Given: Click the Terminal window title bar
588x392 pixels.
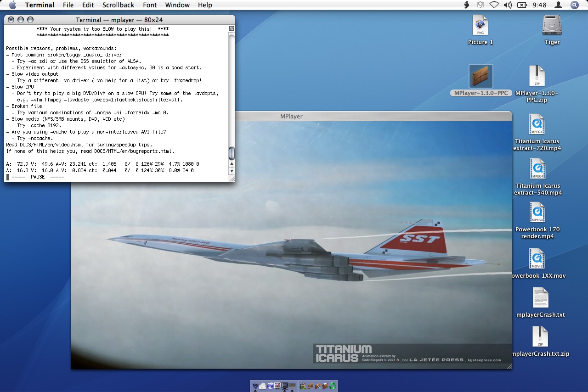Looking at the screenshot, I should tap(119, 20).
